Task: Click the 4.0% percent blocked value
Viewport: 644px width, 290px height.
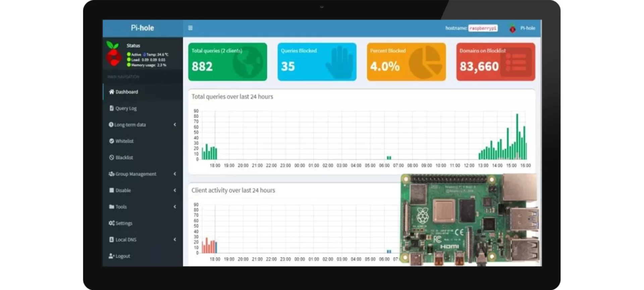Action: click(x=385, y=66)
